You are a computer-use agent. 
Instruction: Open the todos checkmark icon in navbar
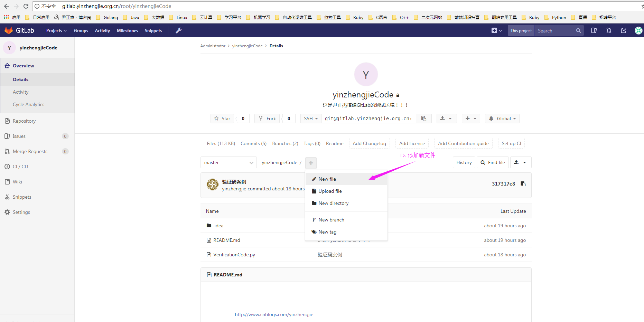[x=624, y=30]
